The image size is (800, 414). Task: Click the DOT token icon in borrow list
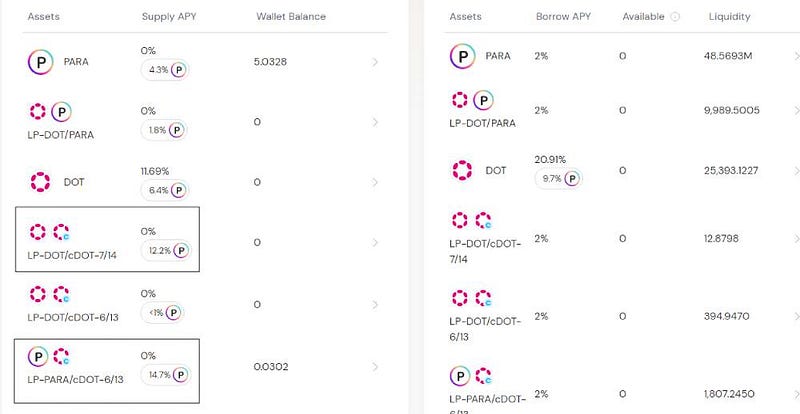pos(462,170)
